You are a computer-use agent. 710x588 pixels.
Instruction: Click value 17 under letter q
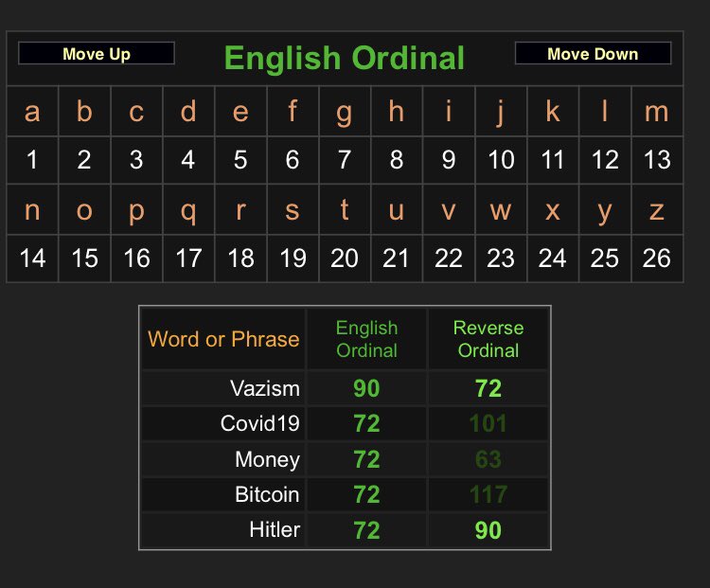188,258
